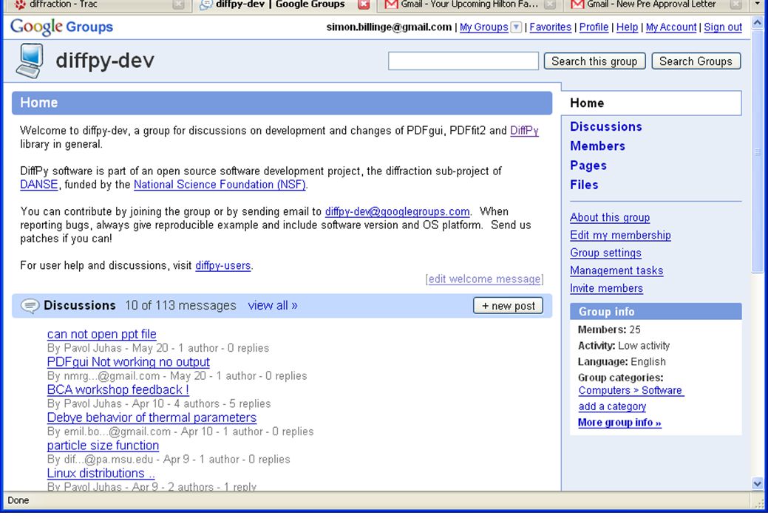Open Pages in the sidebar menu
The image size is (768, 532).
[x=588, y=166]
